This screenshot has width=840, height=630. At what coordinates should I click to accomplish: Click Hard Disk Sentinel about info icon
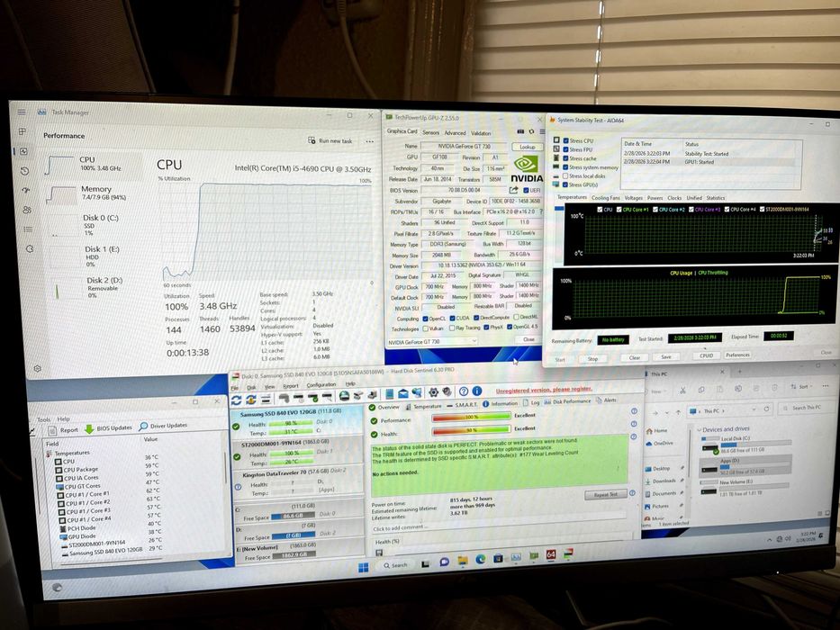click(477, 391)
